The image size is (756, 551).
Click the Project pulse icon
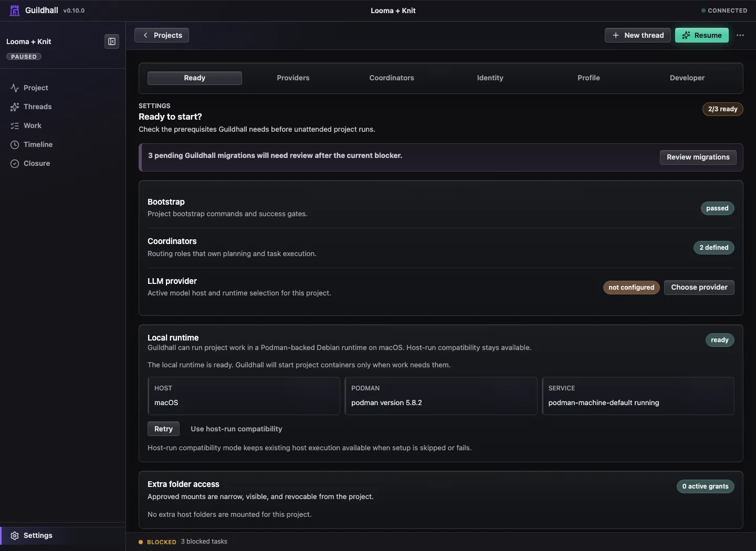(15, 88)
